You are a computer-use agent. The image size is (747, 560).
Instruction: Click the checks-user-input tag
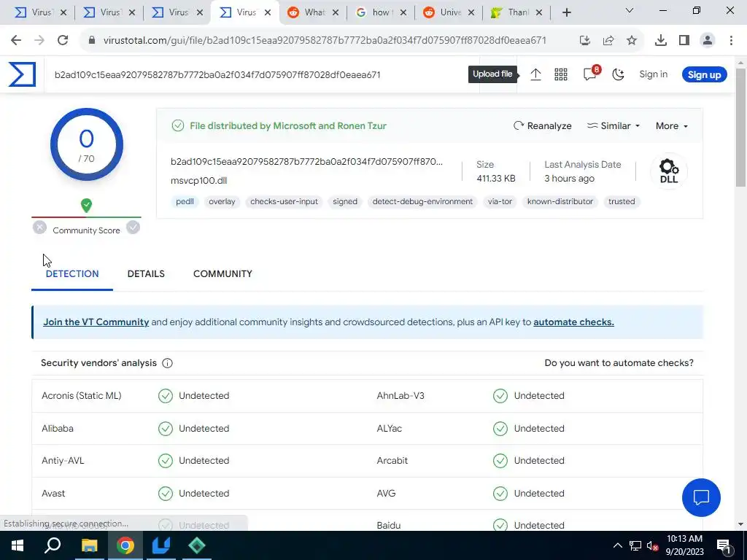(x=284, y=201)
